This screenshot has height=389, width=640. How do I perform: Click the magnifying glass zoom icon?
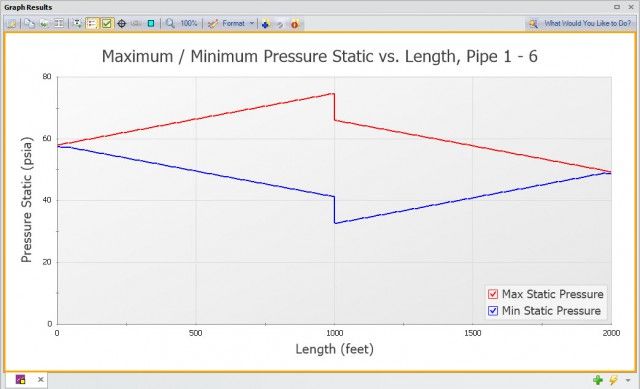(170, 24)
